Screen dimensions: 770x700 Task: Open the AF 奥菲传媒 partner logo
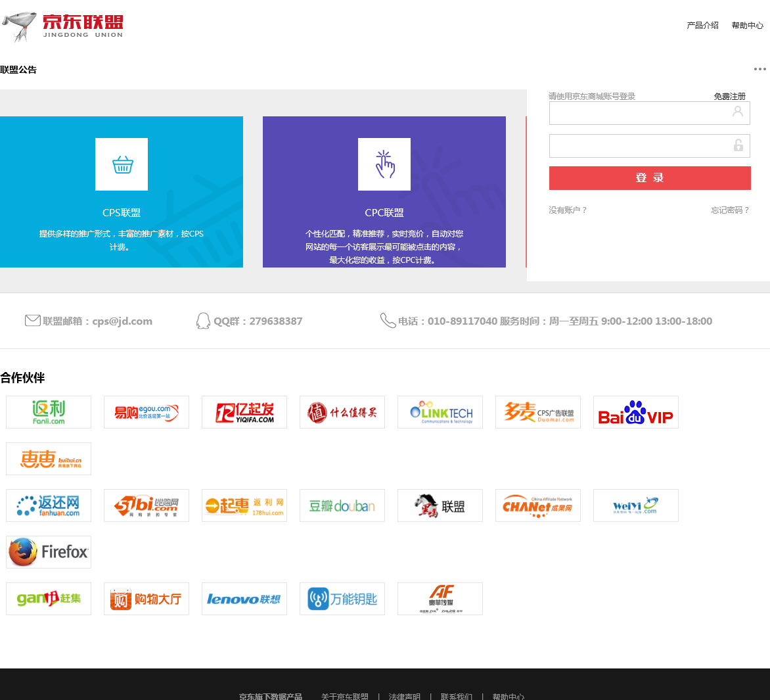pos(440,599)
